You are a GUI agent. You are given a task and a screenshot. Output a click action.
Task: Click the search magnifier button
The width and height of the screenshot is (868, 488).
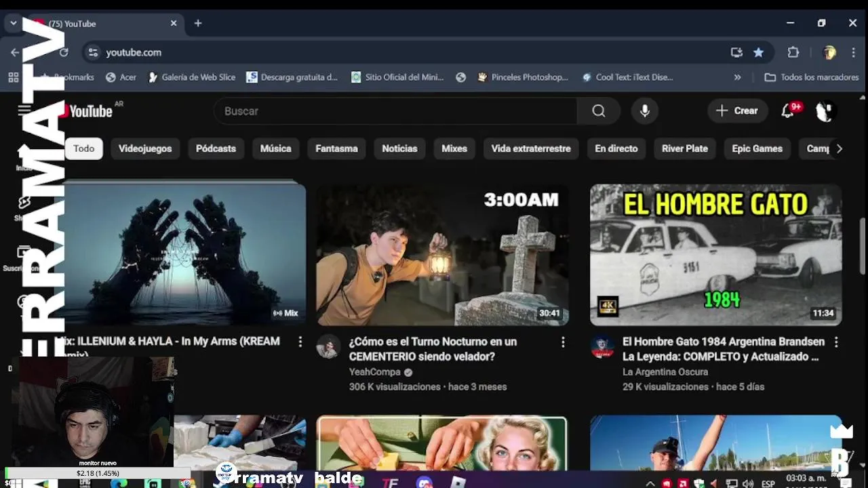coord(598,111)
